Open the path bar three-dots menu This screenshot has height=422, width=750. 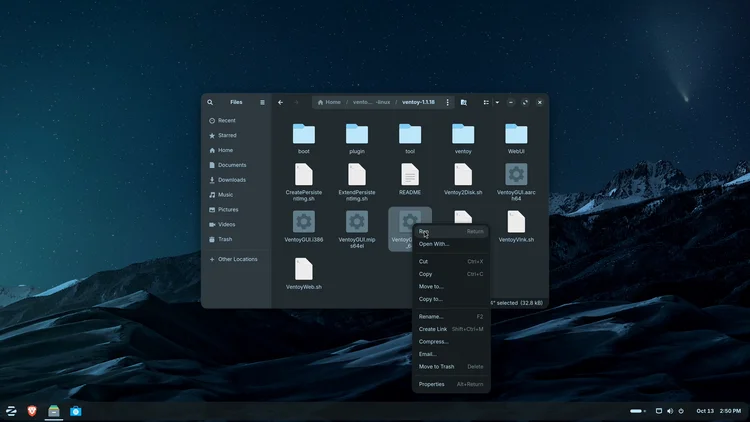[x=448, y=102]
